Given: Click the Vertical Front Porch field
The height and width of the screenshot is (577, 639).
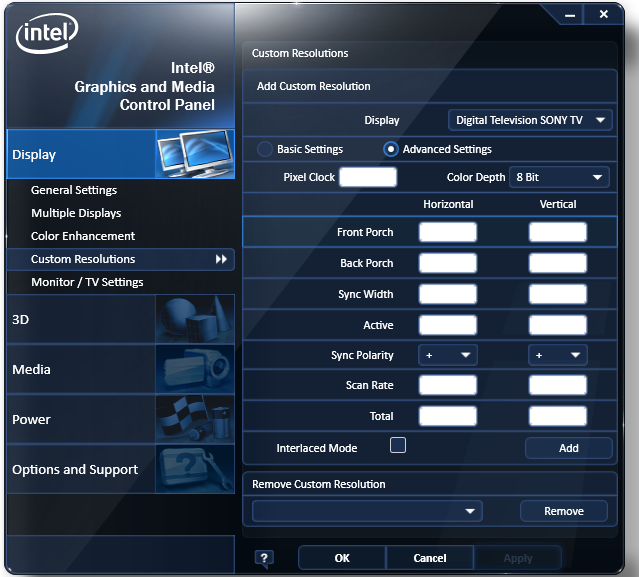Looking at the screenshot, I should (557, 232).
